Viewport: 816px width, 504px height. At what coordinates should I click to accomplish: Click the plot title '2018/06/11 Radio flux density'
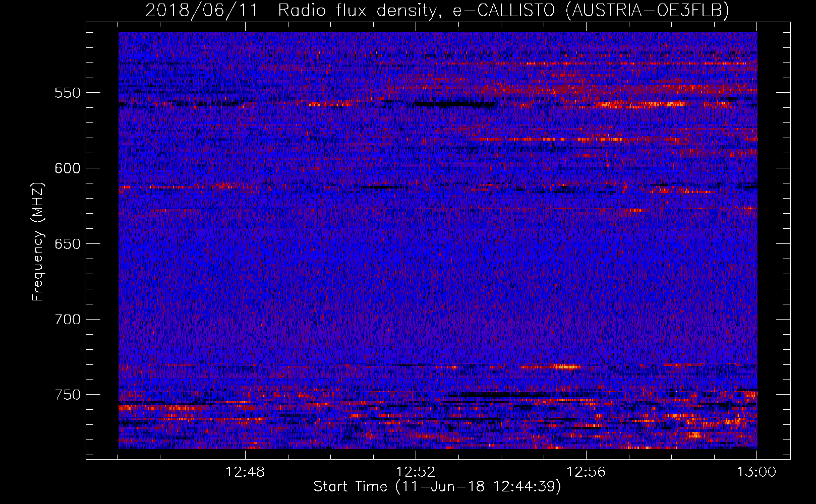[x=437, y=10]
